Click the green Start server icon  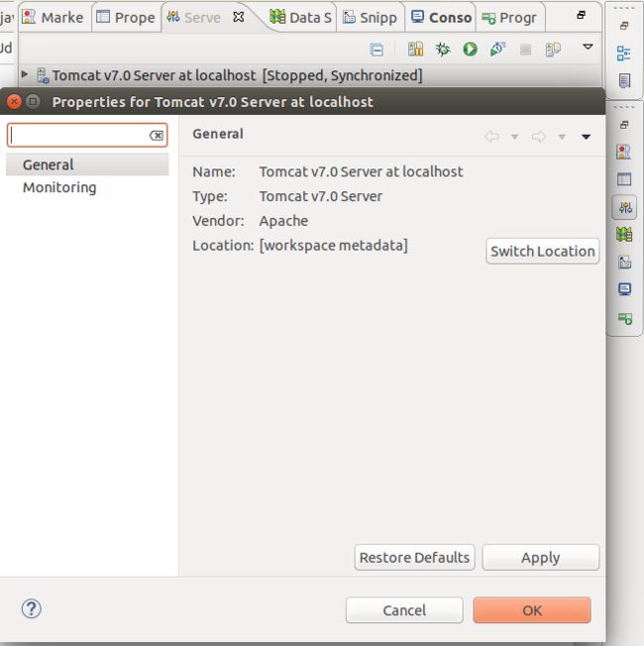[x=470, y=49]
